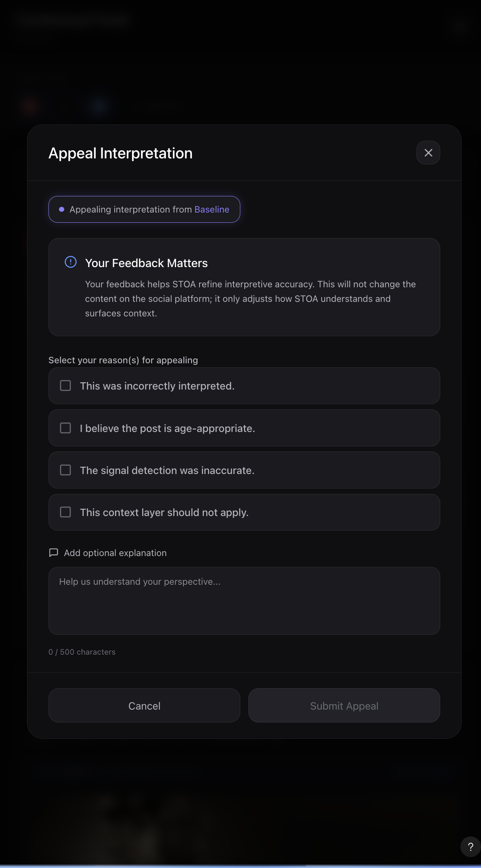Open help via the question mark button
The image size is (481, 868).
pyautogui.click(x=470, y=847)
